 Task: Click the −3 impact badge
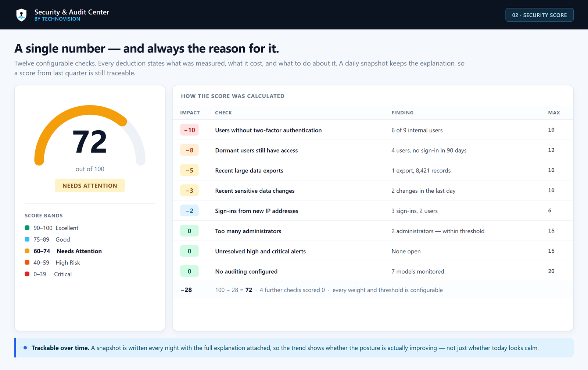pos(189,191)
